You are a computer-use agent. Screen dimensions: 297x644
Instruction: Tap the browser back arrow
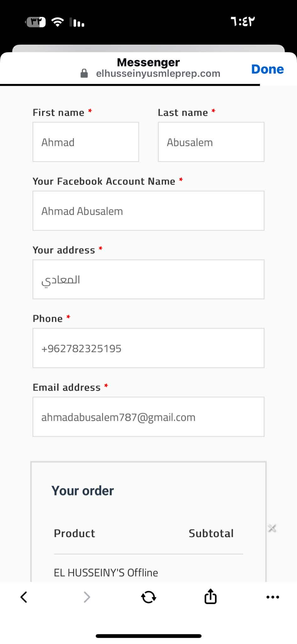(24, 597)
